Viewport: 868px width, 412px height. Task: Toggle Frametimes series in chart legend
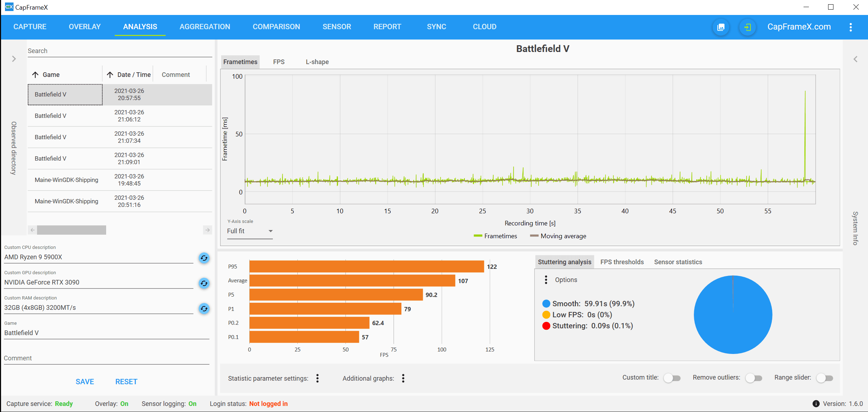pyautogui.click(x=495, y=236)
